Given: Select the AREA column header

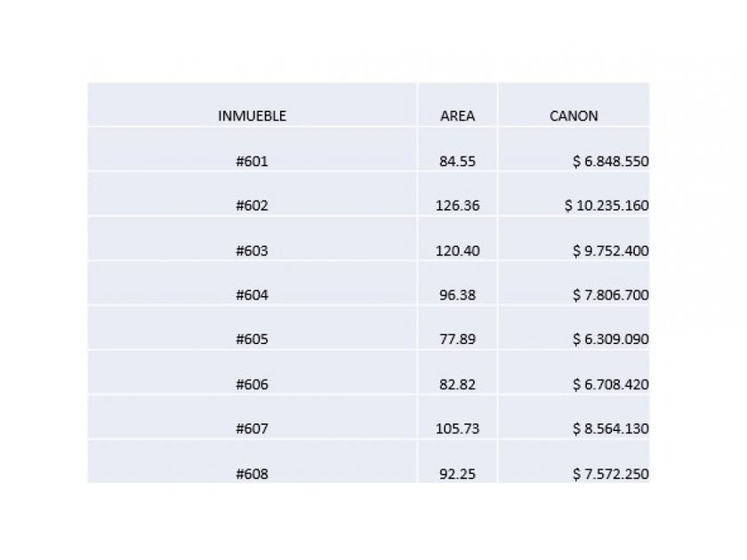Looking at the screenshot, I should tap(457, 116).
